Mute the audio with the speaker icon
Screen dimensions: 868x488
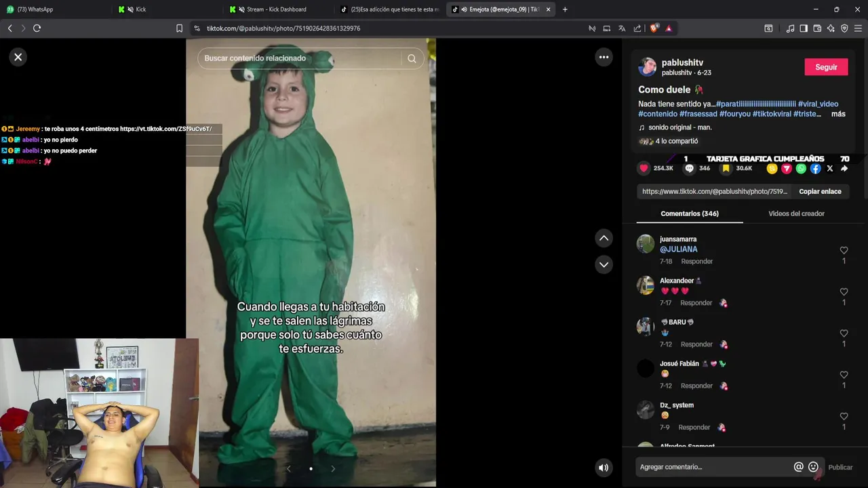604,467
